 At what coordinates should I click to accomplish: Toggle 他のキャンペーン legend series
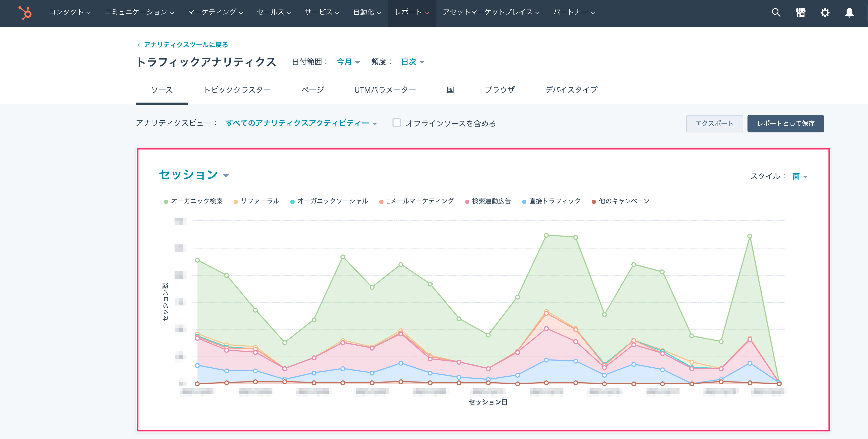620,201
